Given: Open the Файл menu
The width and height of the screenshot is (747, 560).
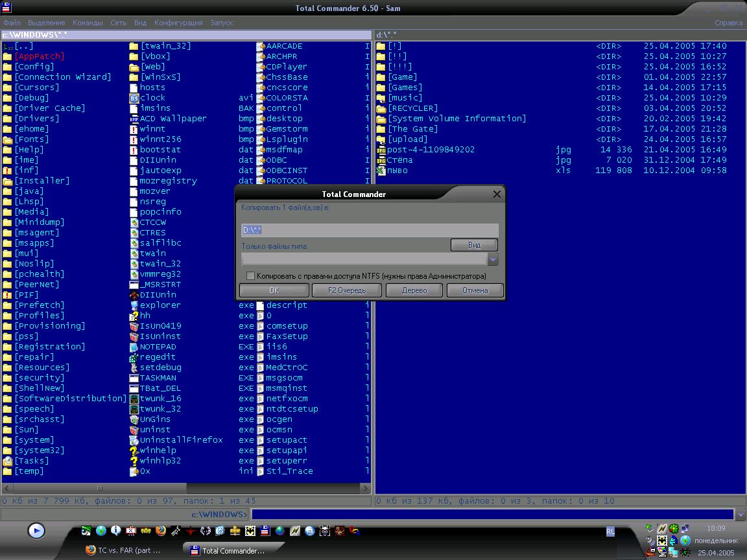Looking at the screenshot, I should [12, 23].
